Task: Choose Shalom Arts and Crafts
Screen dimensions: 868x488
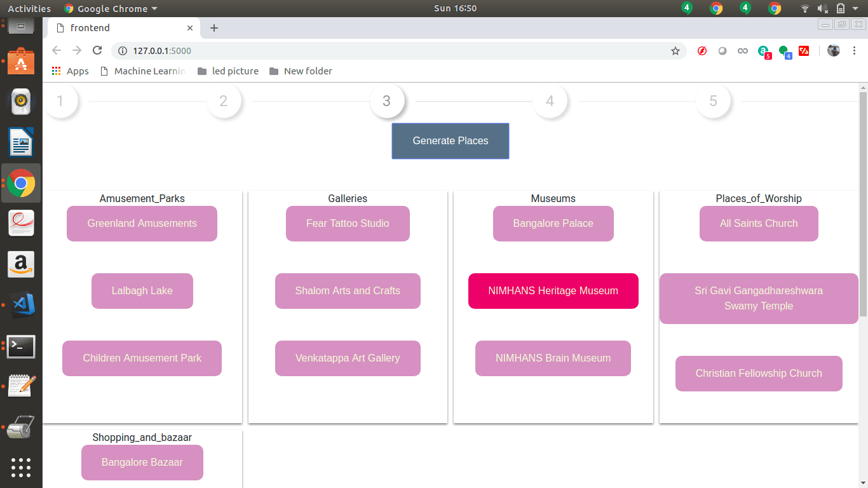Action: [348, 291]
